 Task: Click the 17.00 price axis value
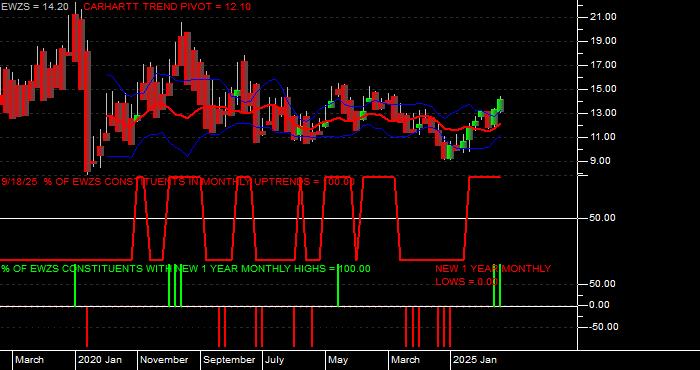604,65
